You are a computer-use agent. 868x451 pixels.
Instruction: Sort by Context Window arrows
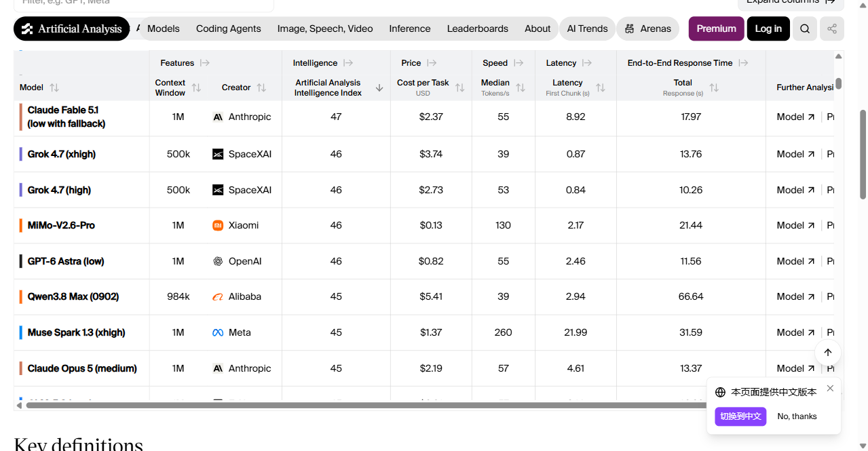(196, 87)
